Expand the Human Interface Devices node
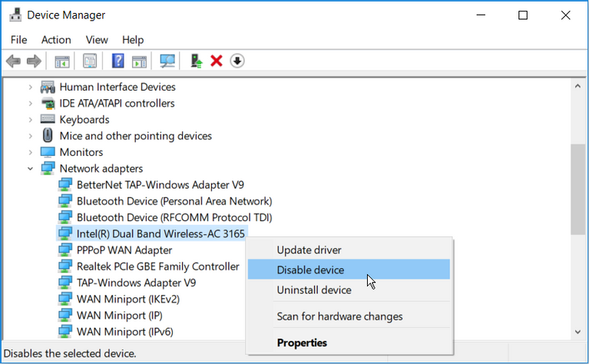 pos(31,88)
